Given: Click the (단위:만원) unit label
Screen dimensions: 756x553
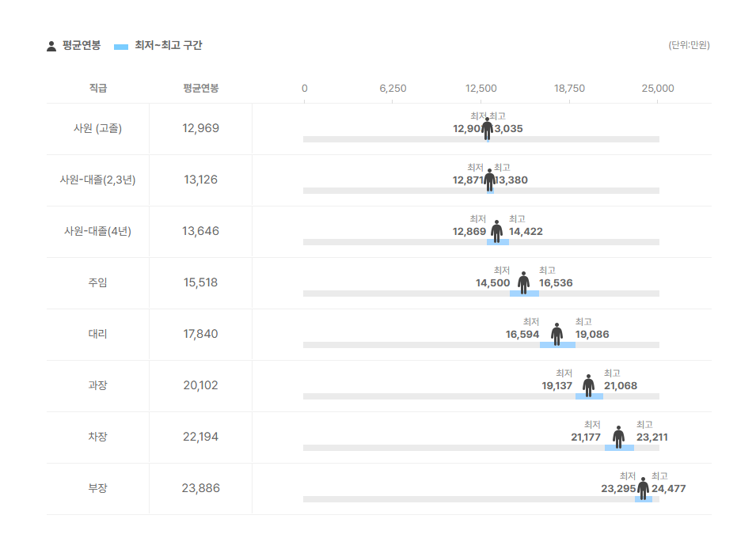Looking at the screenshot, I should (689, 45).
